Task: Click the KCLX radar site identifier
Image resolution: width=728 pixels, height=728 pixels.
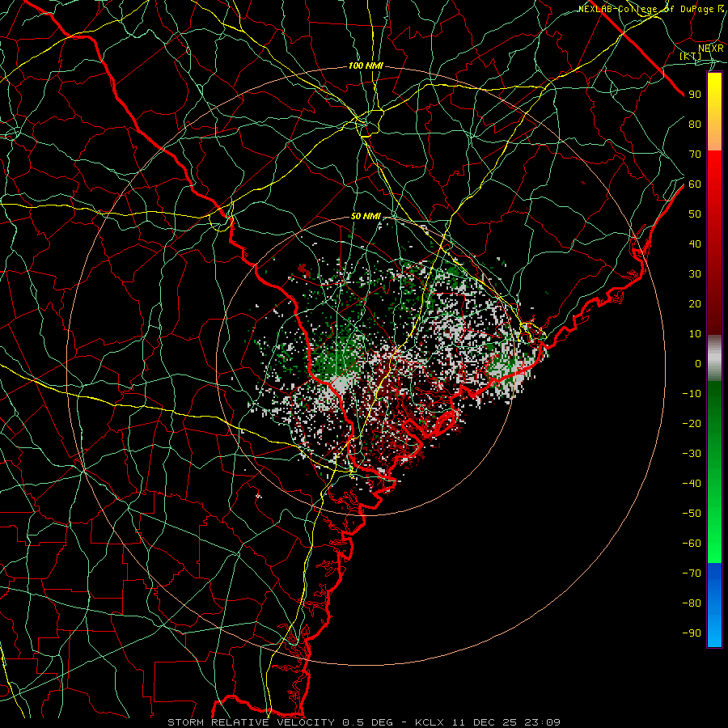Action: coord(430,722)
